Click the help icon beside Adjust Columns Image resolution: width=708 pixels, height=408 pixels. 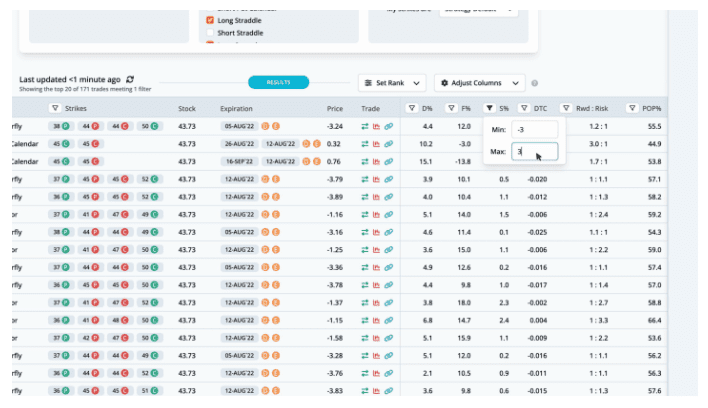pos(535,83)
